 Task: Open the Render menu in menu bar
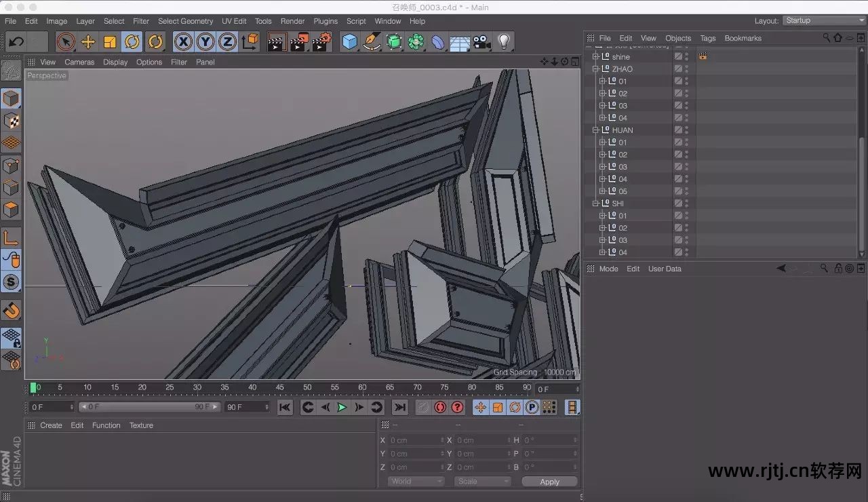pyautogui.click(x=292, y=21)
